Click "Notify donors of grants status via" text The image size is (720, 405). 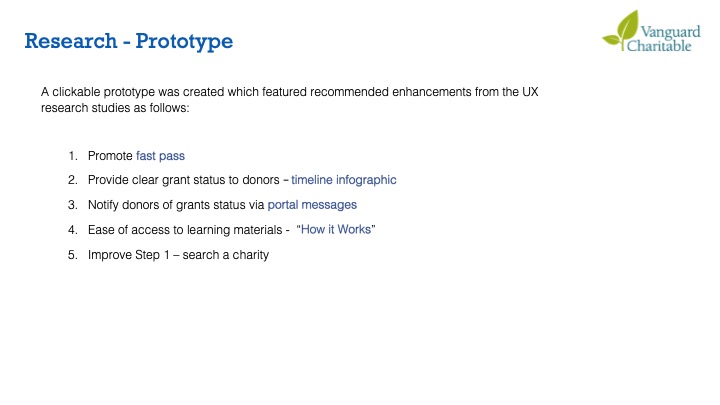175,205
